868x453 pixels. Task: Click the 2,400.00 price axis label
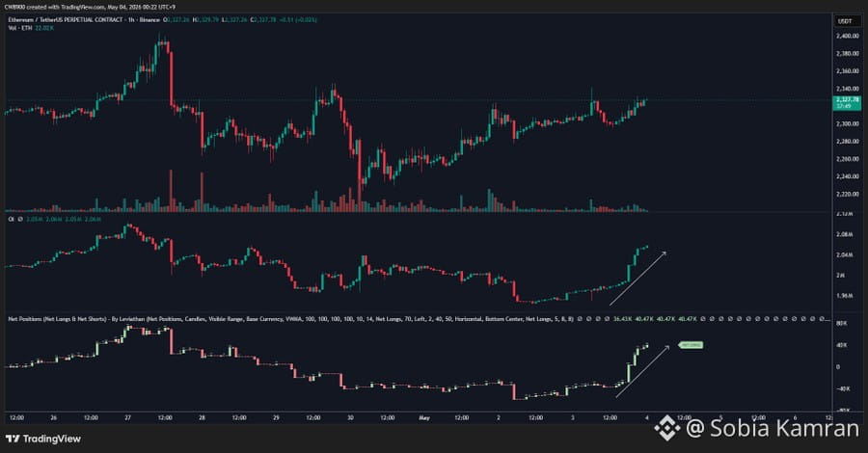click(x=848, y=36)
